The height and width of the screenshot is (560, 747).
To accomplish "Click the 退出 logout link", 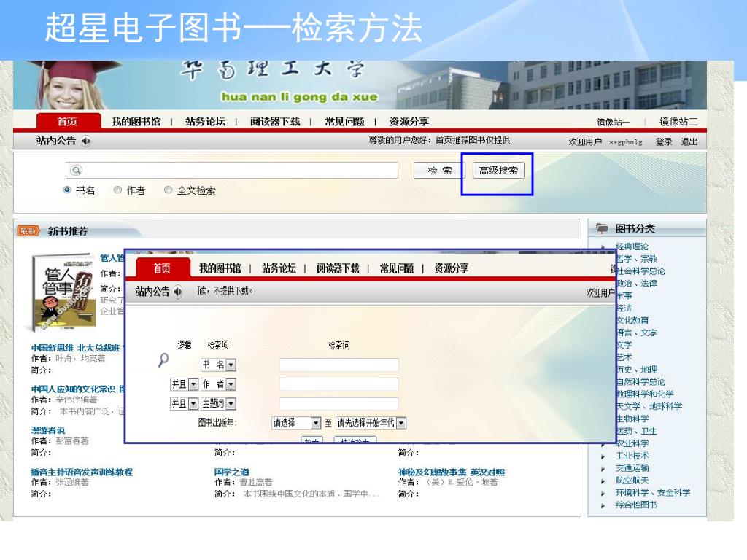I will 689,142.
